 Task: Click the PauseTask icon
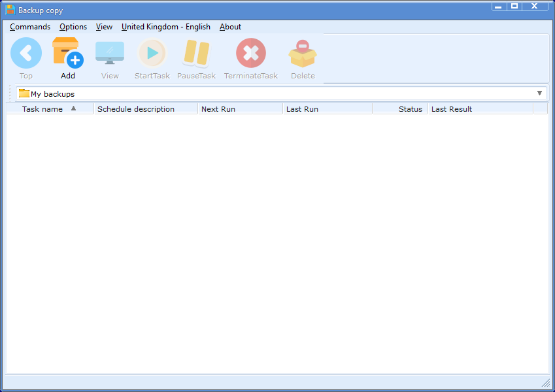196,54
